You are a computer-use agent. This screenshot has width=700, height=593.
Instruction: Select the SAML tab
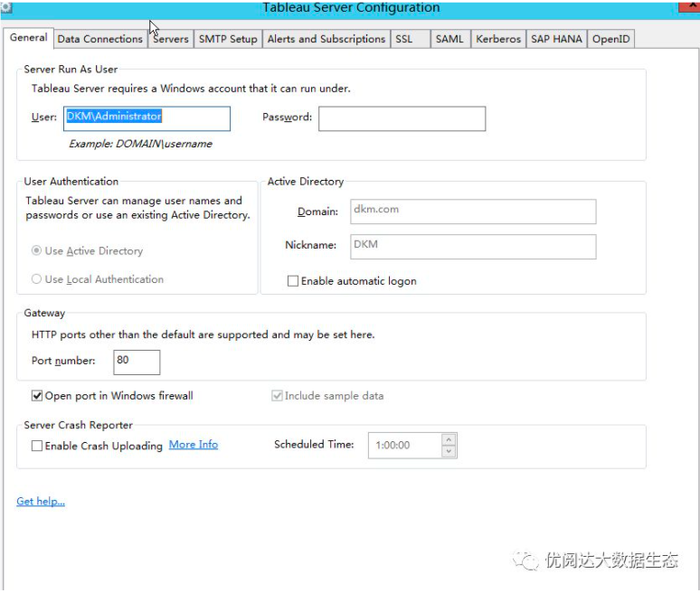450,39
